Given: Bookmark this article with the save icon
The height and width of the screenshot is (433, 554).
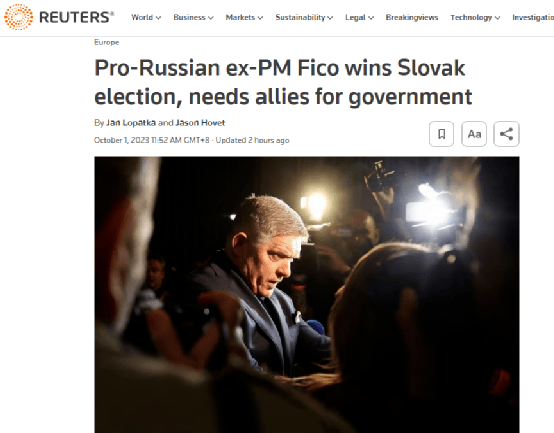Looking at the screenshot, I should coord(441,134).
